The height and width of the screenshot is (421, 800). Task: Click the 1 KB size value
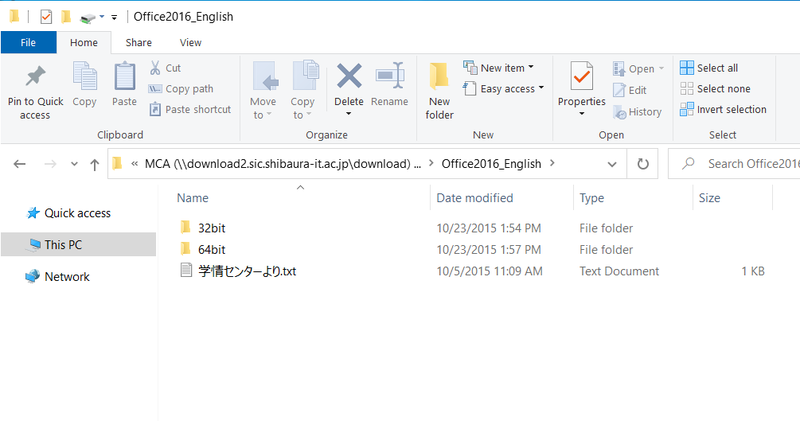tap(753, 271)
